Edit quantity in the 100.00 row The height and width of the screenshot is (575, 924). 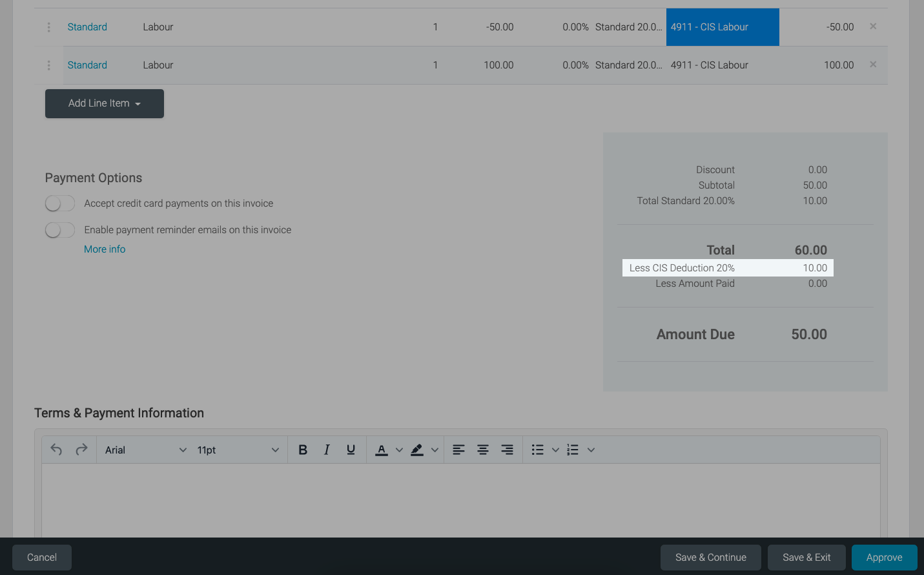[435, 65]
